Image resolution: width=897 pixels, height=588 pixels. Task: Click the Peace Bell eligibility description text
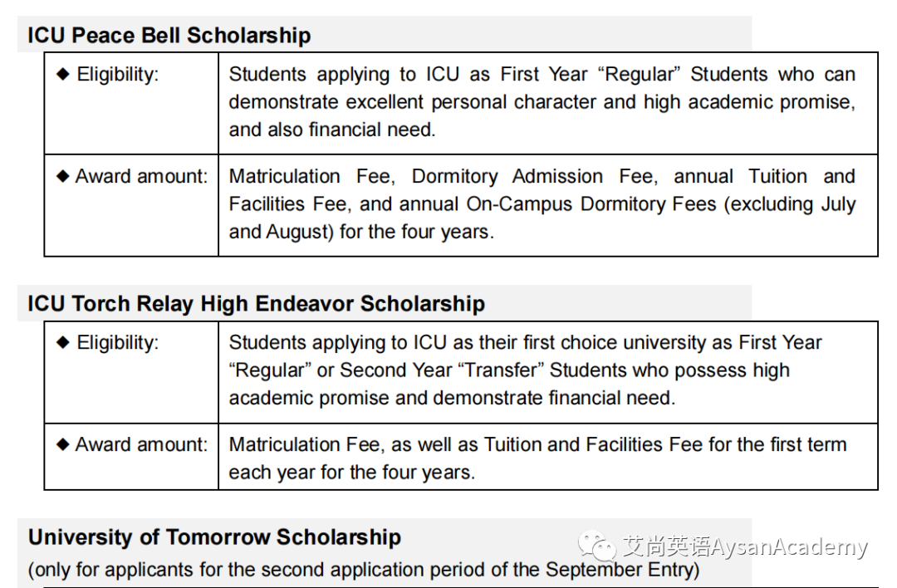click(542, 102)
